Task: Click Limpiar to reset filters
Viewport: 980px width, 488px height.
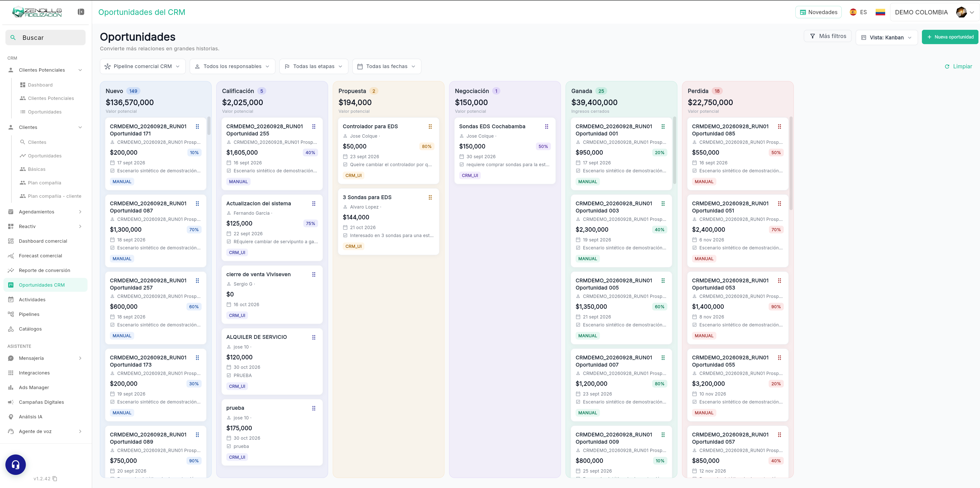Action: tap(958, 67)
